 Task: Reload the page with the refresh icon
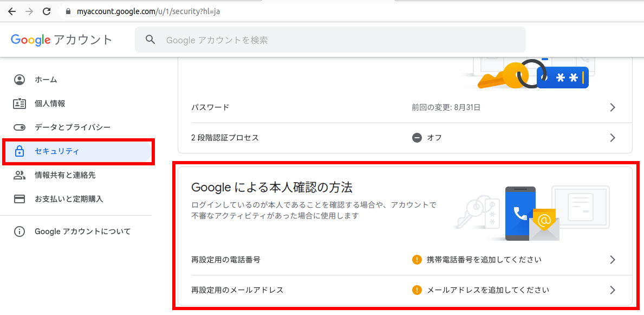coord(47,11)
